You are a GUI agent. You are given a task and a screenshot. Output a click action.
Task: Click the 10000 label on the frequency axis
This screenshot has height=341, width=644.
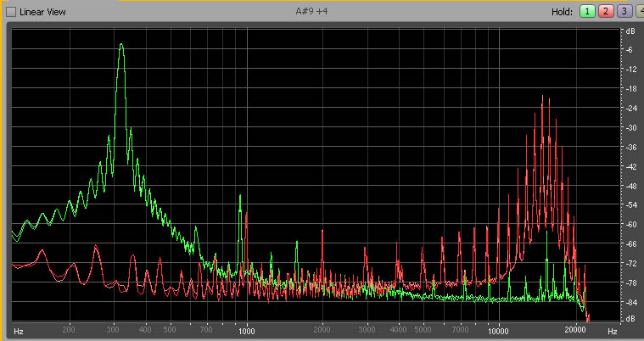(499, 329)
